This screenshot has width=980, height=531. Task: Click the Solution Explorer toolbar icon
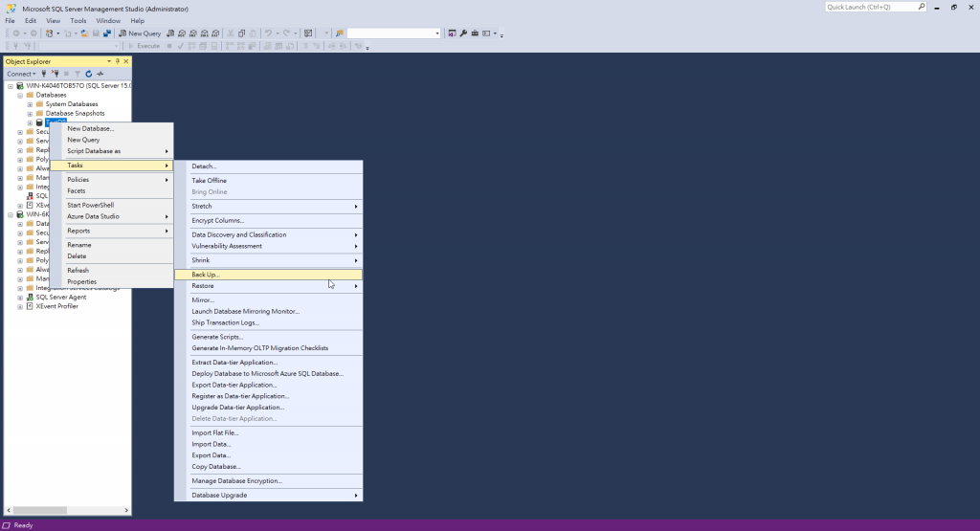click(452, 33)
